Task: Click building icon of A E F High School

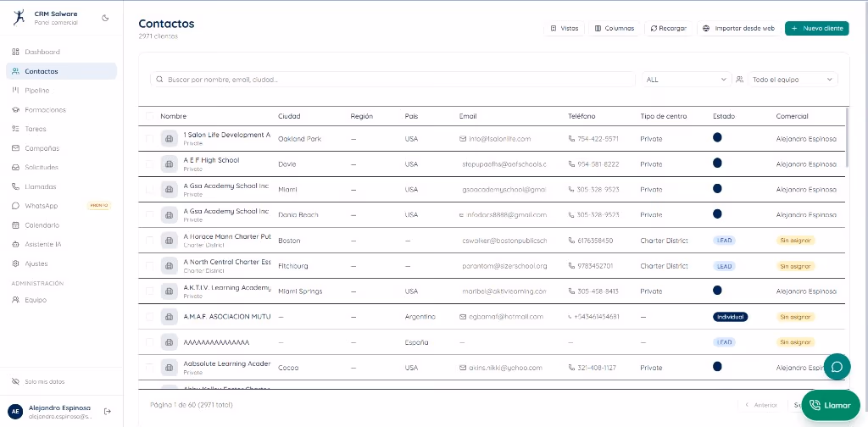Action: coord(170,164)
